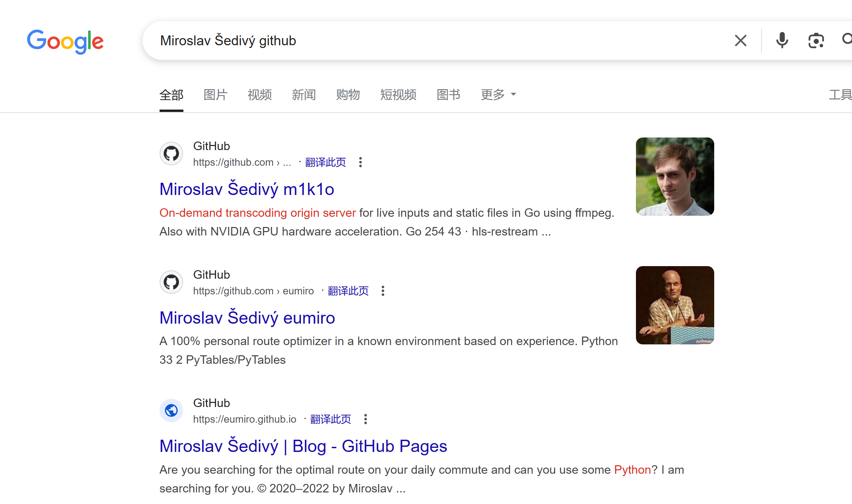Screen dimensions: 852x504
Task: Switch to the 短视频 tab
Action: (398, 95)
